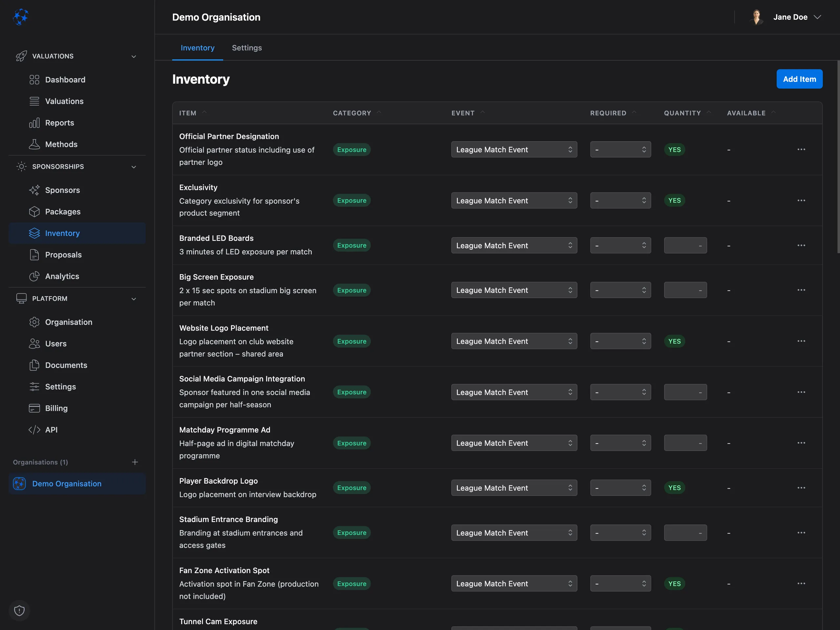
Task: Click the page vertical scrollbar
Action: click(838, 157)
